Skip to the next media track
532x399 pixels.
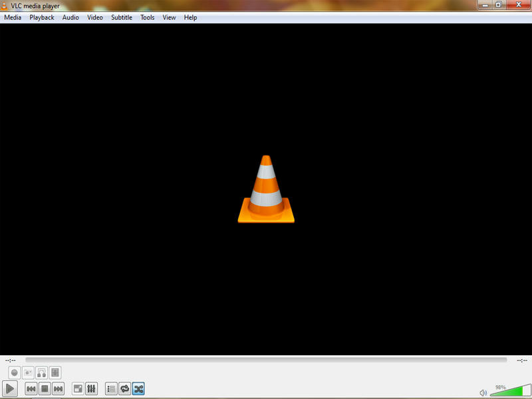pyautogui.click(x=58, y=388)
